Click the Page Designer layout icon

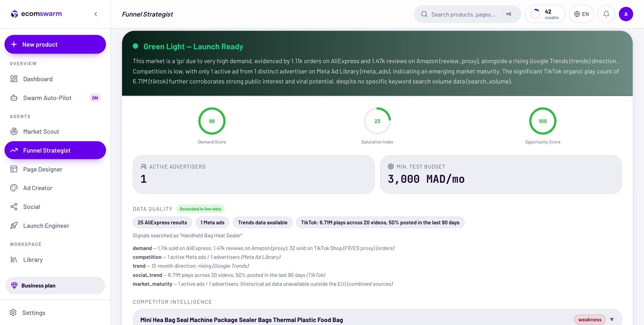click(14, 169)
